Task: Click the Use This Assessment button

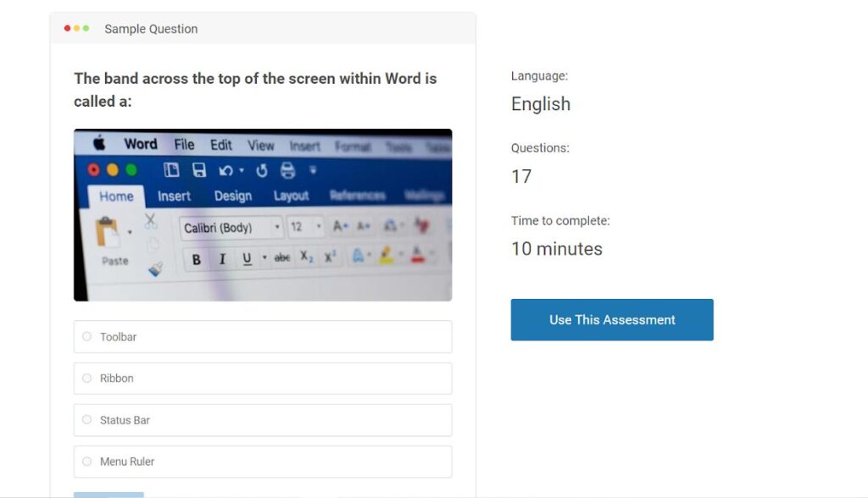Action: coord(612,320)
